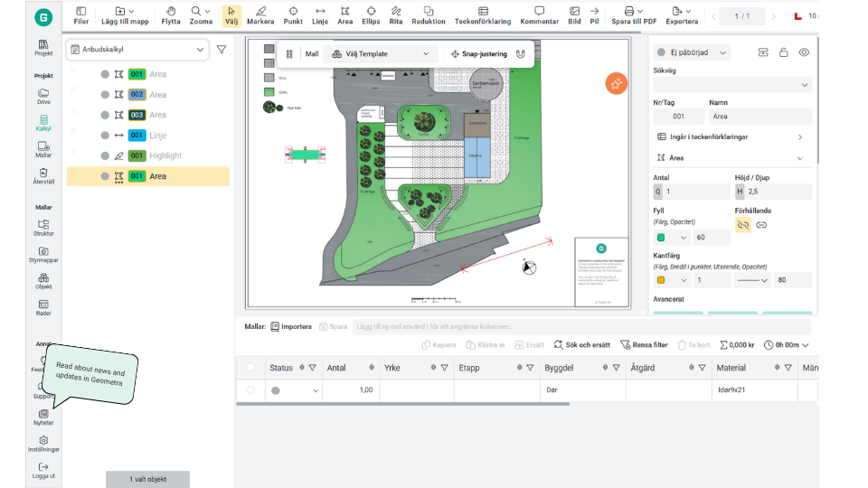Select the Rita drawing tool
The height and width of the screenshot is (488, 868).
396,15
